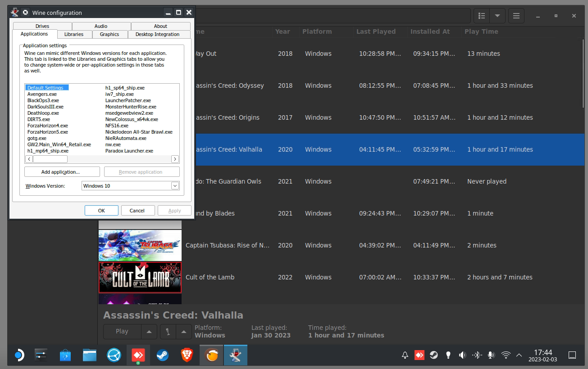Sort games by the Installed At column
Screen dimensions: 588x369
click(430, 31)
